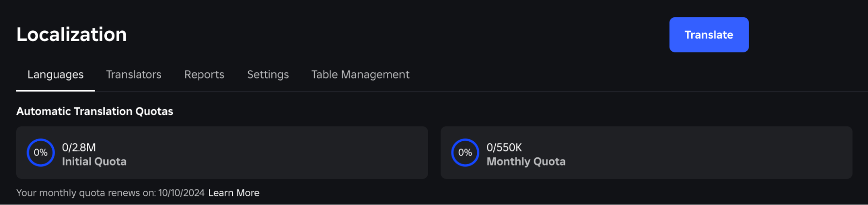Switch to the Languages tab

click(x=56, y=75)
